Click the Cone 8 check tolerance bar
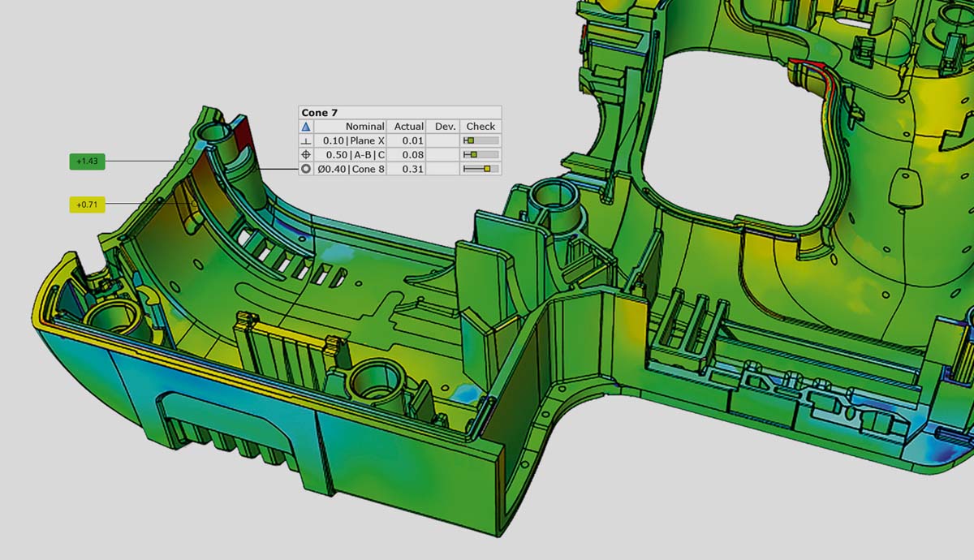 click(x=481, y=169)
